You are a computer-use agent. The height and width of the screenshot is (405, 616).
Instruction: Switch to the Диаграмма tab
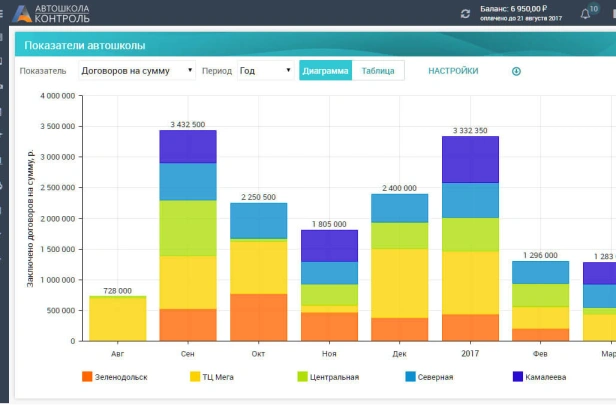(x=325, y=71)
